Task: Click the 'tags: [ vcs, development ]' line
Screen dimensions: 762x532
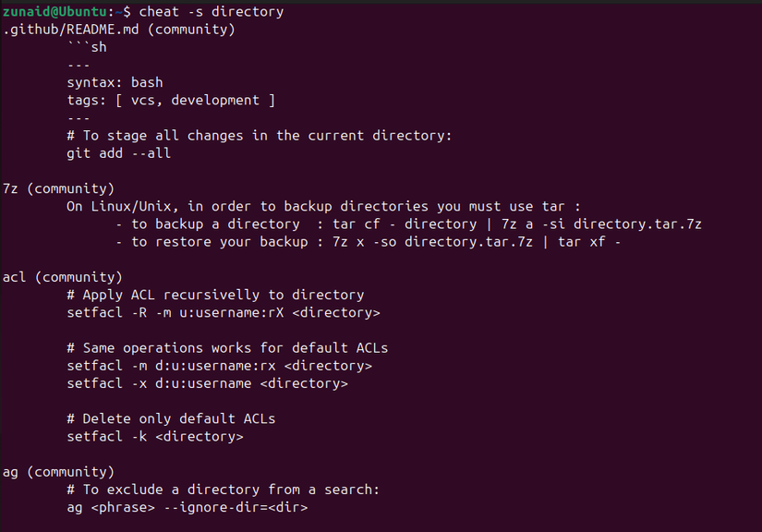Action: [x=170, y=100]
